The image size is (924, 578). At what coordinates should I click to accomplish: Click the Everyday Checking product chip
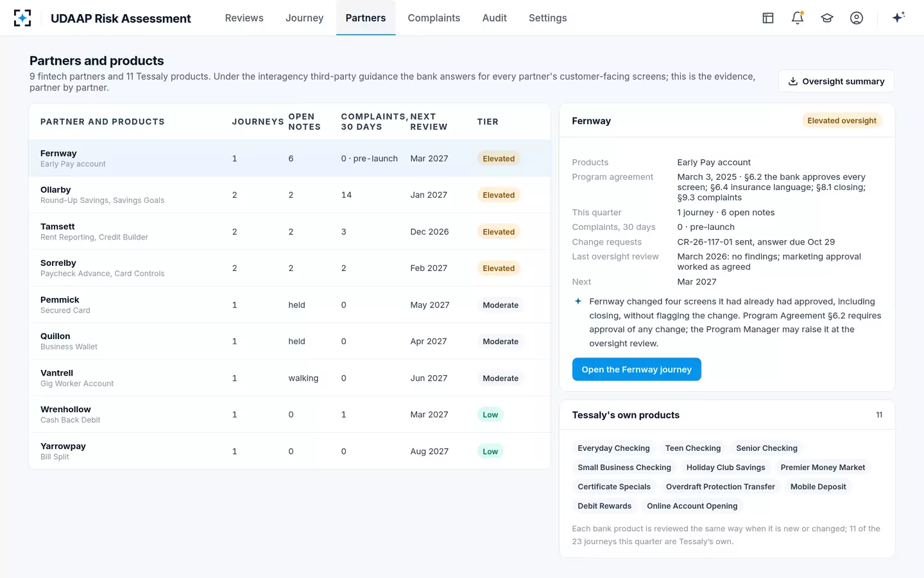(613, 448)
